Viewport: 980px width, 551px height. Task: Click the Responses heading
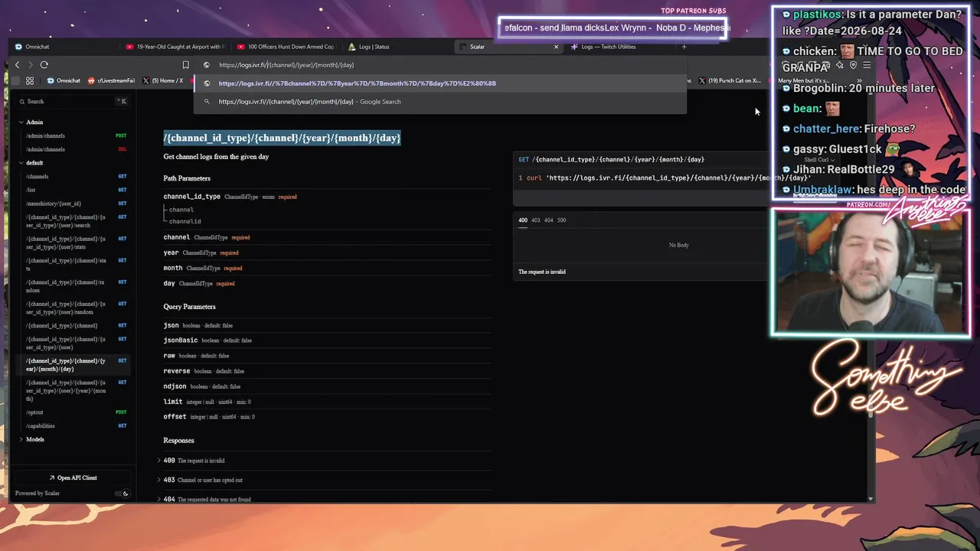coord(178,441)
